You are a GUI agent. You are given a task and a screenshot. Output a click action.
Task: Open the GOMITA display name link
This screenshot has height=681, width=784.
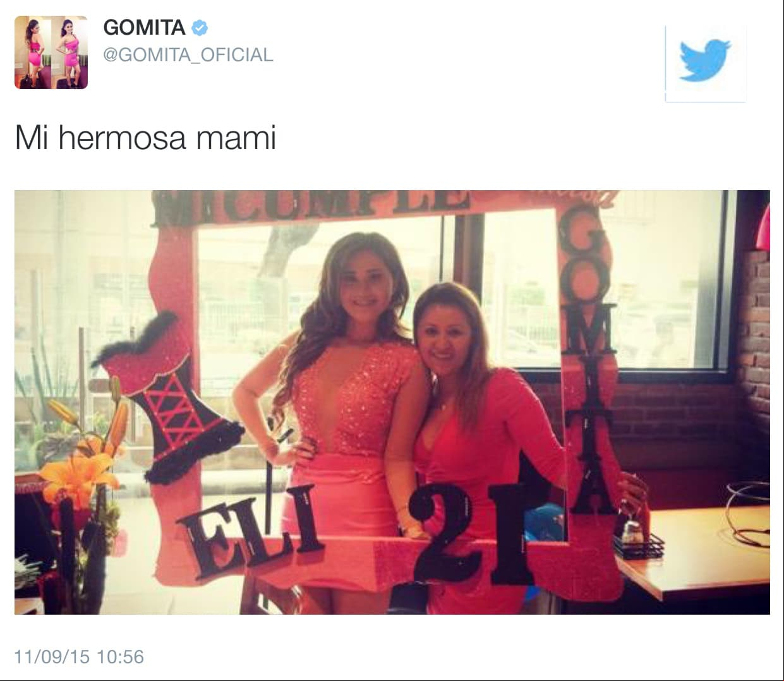click(144, 28)
